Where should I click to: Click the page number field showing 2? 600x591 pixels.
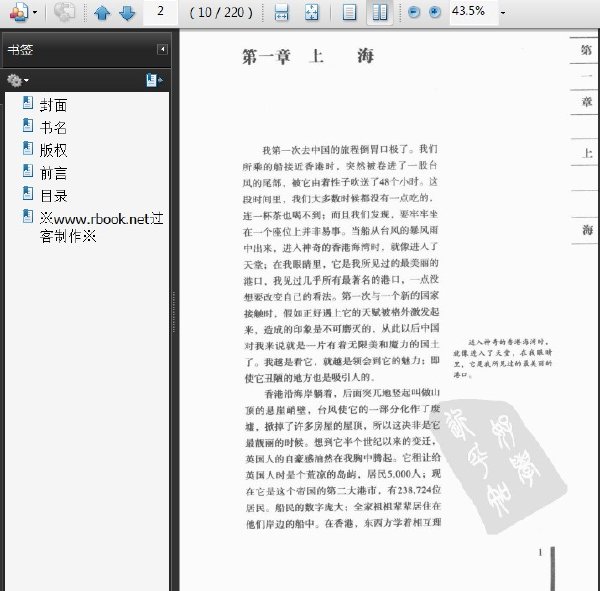[160, 11]
